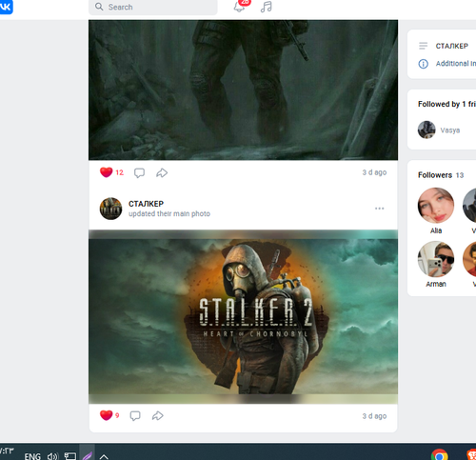Viewport: 476px width, 460px height.
Task: Open СТАЛКЕР avatar in post header
Action: (x=110, y=209)
